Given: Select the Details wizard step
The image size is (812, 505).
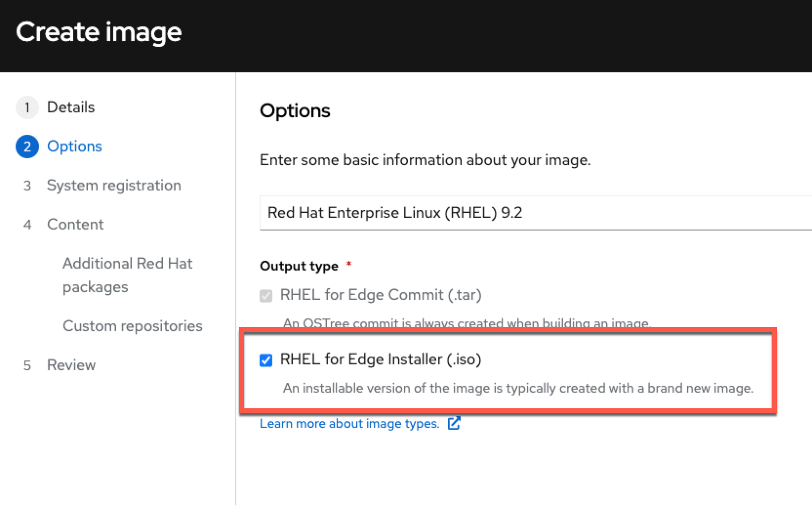Looking at the screenshot, I should click(x=70, y=107).
